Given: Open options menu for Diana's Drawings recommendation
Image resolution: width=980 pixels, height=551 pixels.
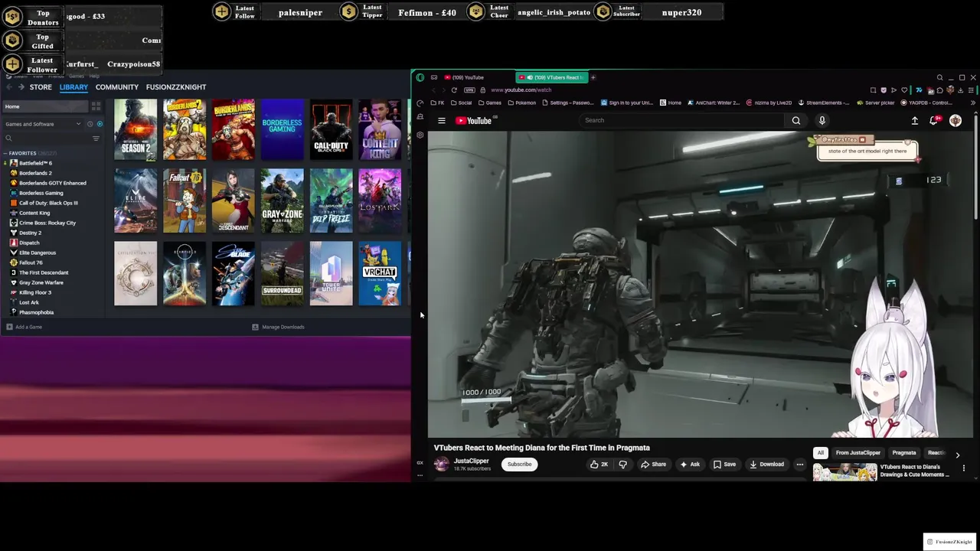Looking at the screenshot, I should click(964, 468).
